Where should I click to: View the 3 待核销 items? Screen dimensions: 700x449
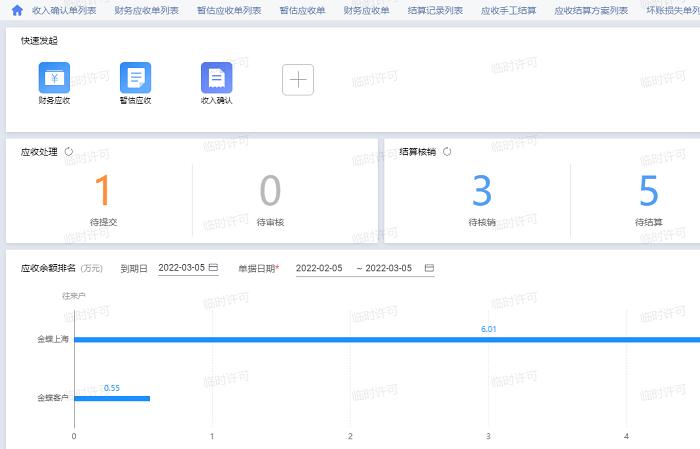coord(482,190)
